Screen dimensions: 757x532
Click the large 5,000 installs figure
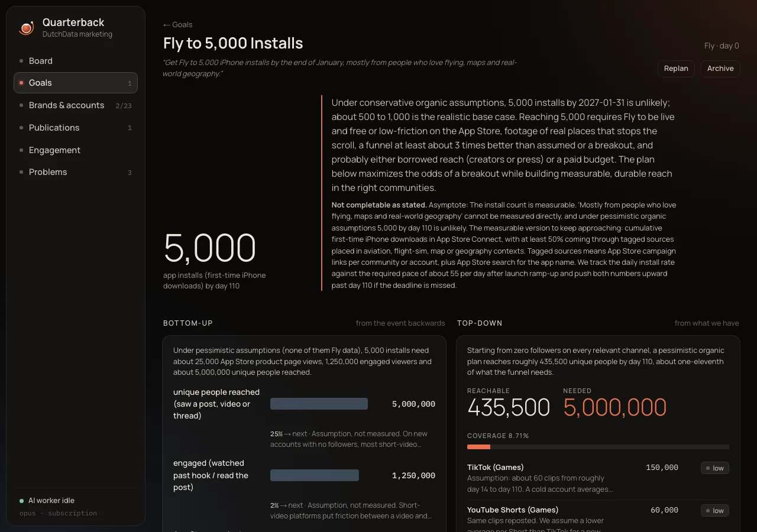[210, 248]
